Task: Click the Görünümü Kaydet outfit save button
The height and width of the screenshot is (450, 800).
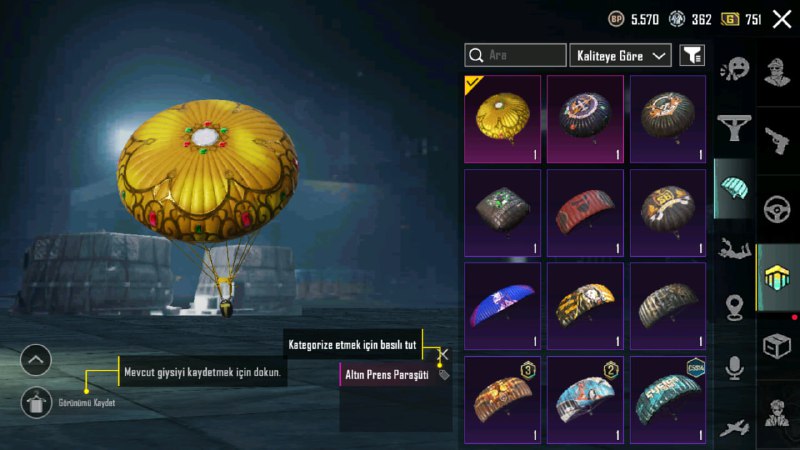Action: pyautogui.click(x=36, y=403)
